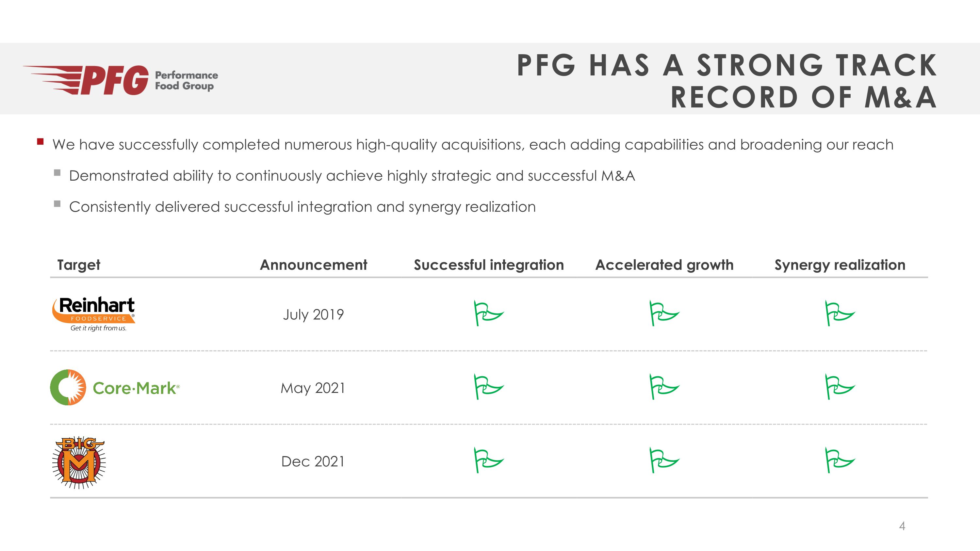The width and height of the screenshot is (980, 551).
Task: Select the Target column header
Action: coord(79,265)
